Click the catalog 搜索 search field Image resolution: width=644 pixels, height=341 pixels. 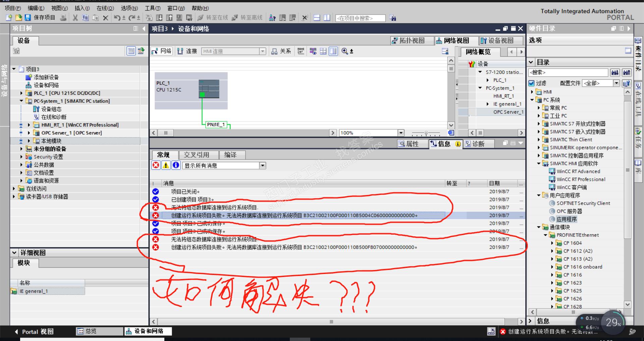click(x=568, y=72)
